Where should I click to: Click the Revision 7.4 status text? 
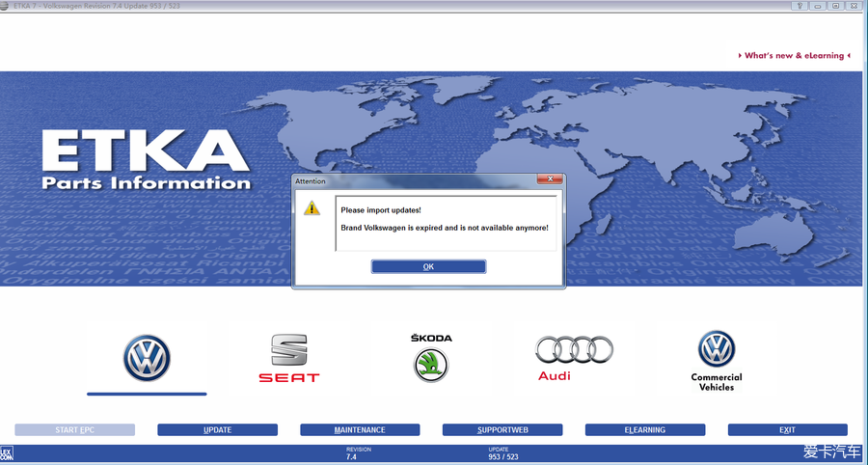[358, 453]
